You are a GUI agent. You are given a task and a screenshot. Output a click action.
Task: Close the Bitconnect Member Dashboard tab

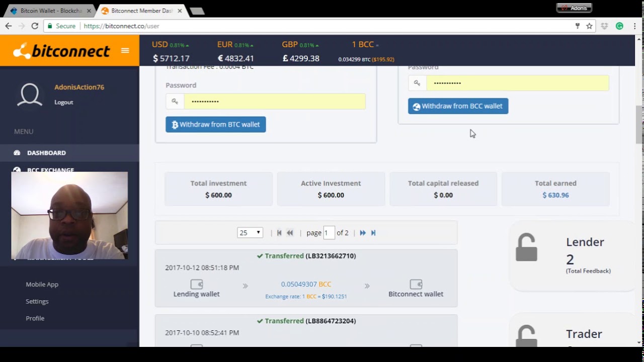pyautogui.click(x=180, y=11)
